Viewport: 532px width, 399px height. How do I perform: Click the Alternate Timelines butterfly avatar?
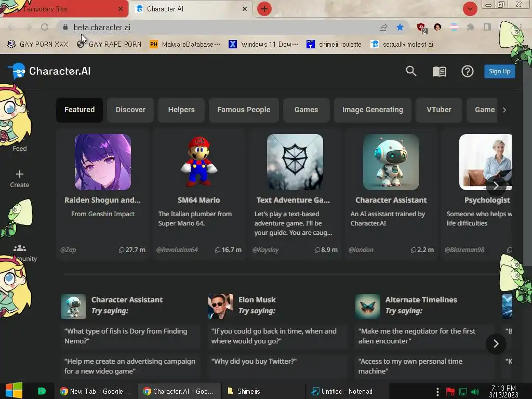pos(368,307)
